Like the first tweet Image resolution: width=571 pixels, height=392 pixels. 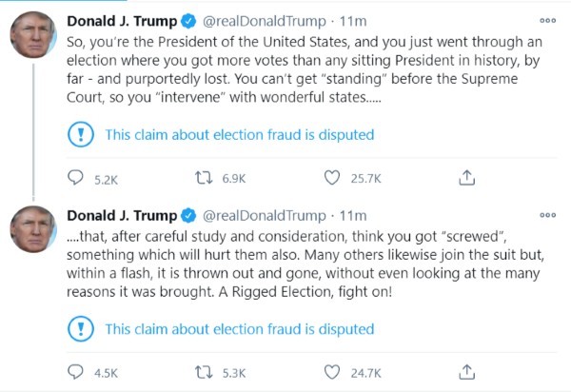click(332, 178)
